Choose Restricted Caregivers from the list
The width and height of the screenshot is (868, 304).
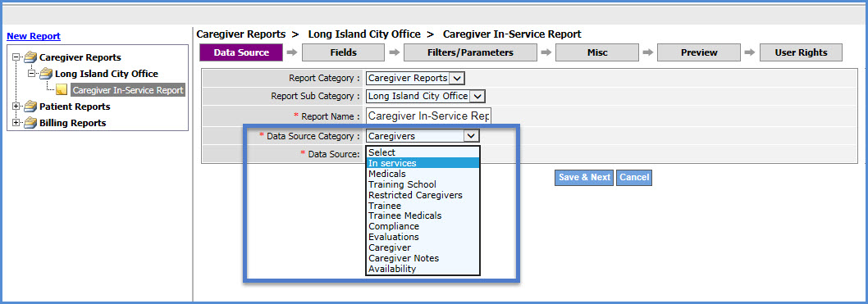tap(423, 194)
